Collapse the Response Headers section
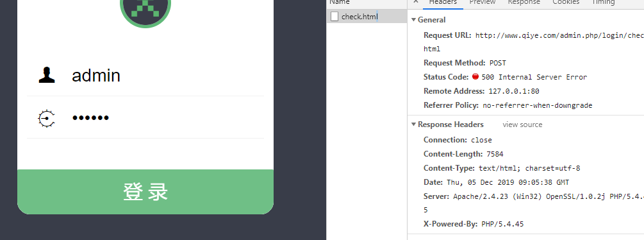 pyautogui.click(x=413, y=124)
